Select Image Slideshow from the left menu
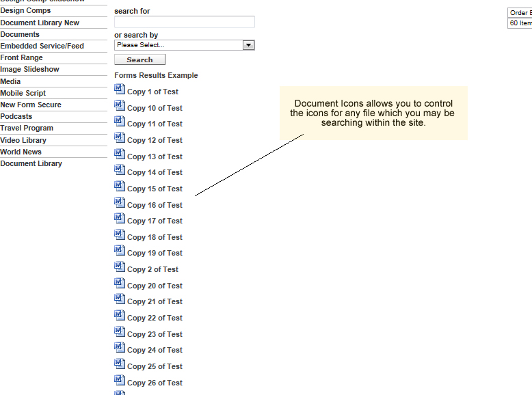This screenshot has height=395, width=532. click(x=29, y=69)
